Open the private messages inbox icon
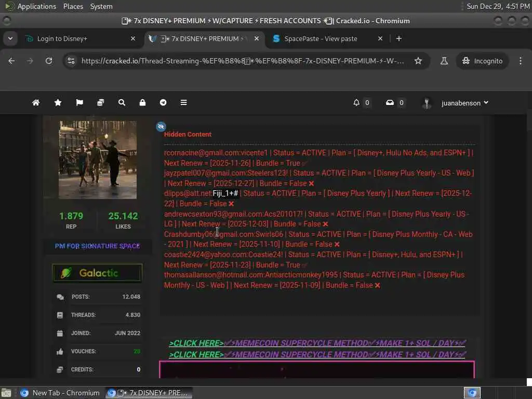The height and width of the screenshot is (399, 532). point(390,102)
